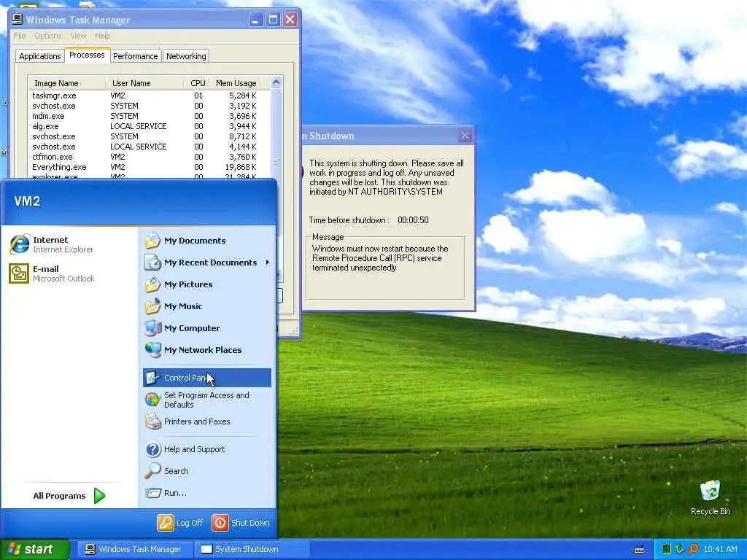The height and width of the screenshot is (560, 747).
Task: Click the Shut Down button
Action: click(241, 523)
